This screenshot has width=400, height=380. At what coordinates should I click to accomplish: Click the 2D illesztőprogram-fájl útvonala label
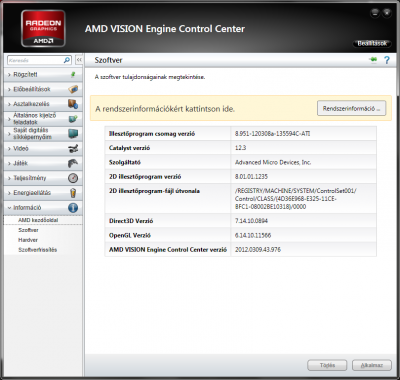[154, 191]
